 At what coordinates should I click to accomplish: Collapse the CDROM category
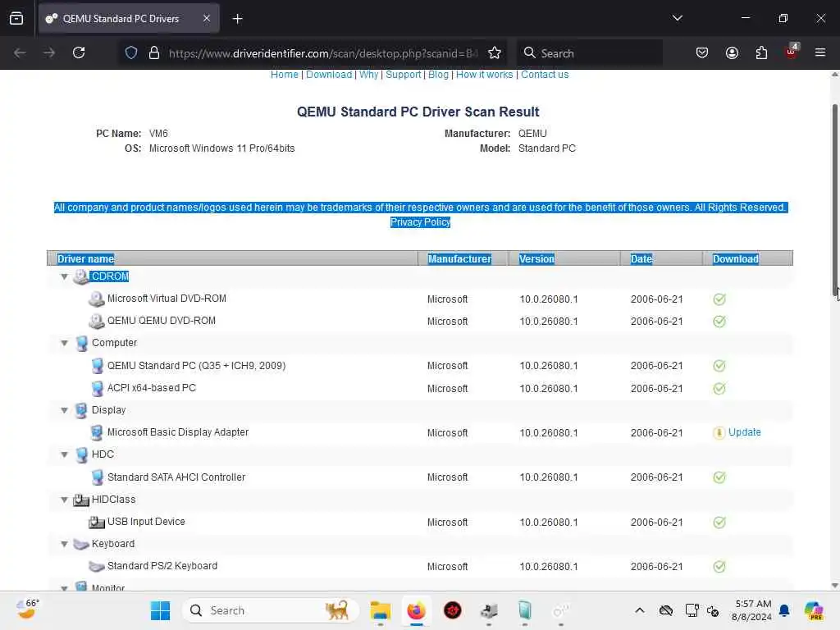64,276
